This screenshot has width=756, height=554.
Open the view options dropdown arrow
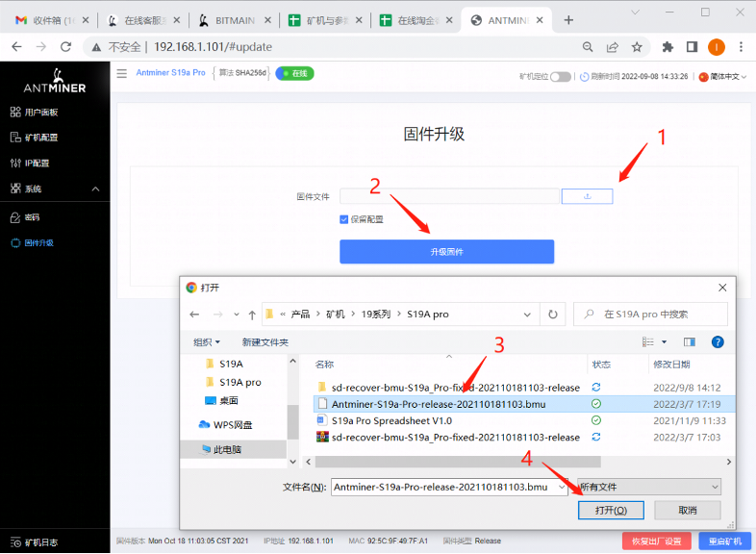coord(664,341)
